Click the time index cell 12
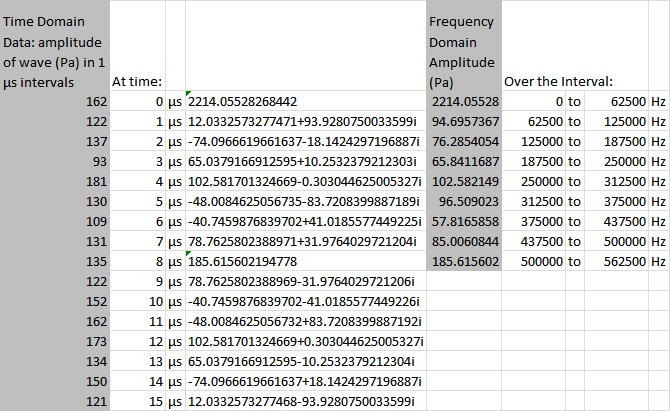 [138, 341]
